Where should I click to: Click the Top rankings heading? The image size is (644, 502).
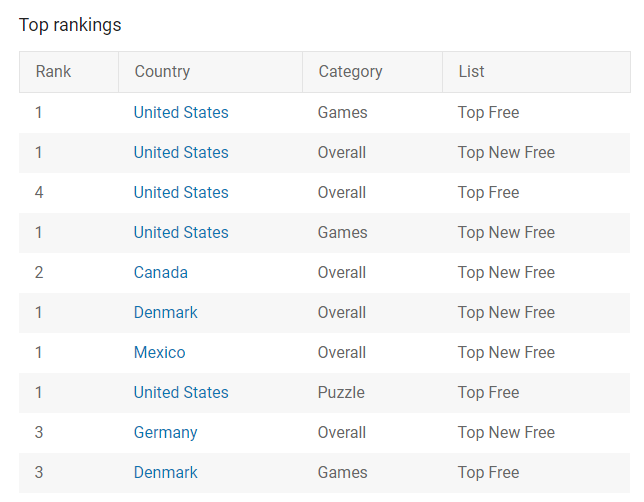click(70, 25)
